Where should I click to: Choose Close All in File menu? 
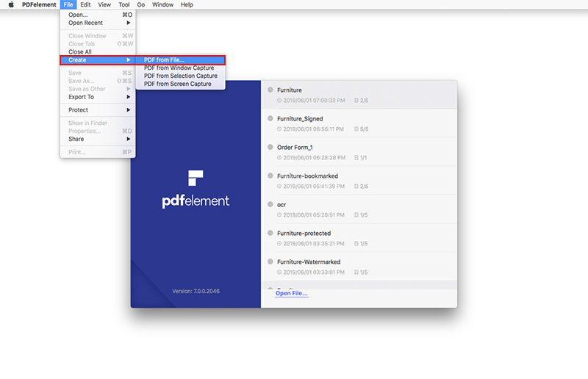click(80, 52)
